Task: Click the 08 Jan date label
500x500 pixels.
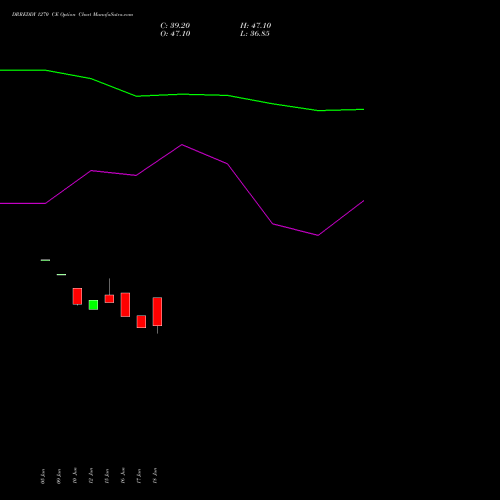Action: tap(43, 476)
